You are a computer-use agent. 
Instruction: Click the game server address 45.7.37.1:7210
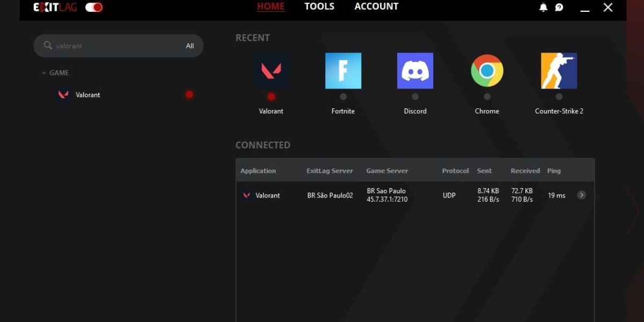[387, 200]
